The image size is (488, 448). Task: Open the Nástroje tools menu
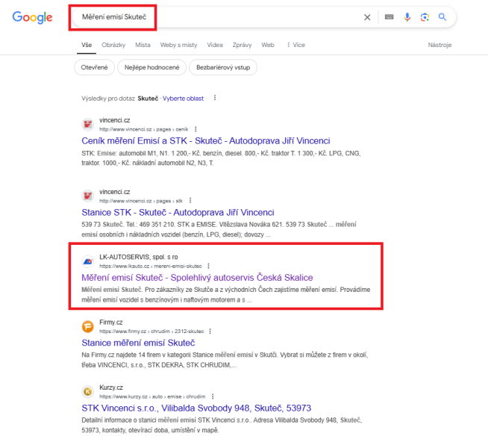coord(439,45)
